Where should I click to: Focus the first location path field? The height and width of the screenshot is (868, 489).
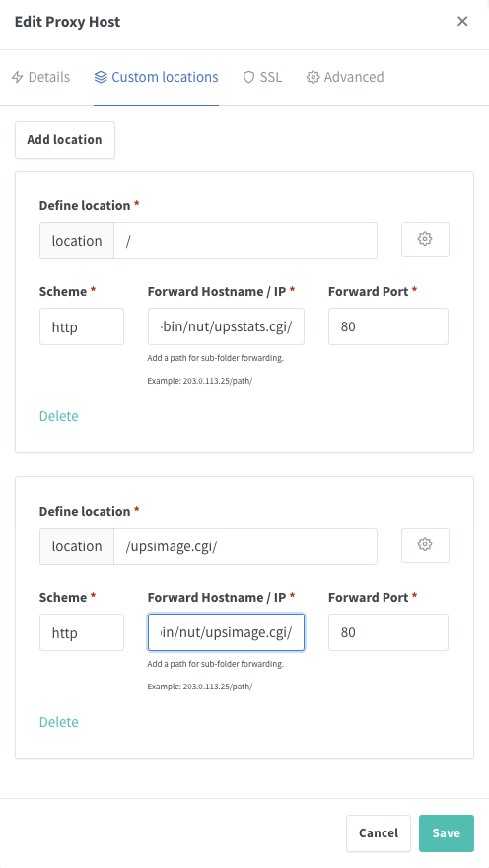[x=245, y=241]
